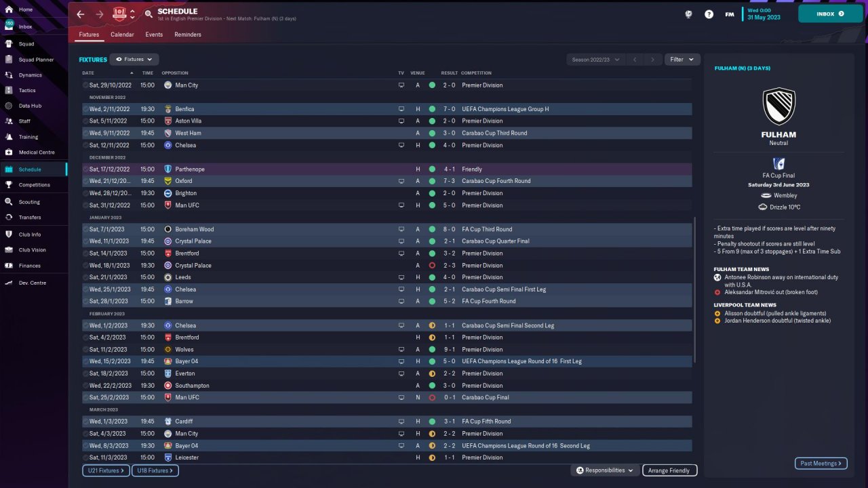The image size is (868, 488).
Task: Open Club Vision from the sidebar
Action: (x=33, y=250)
